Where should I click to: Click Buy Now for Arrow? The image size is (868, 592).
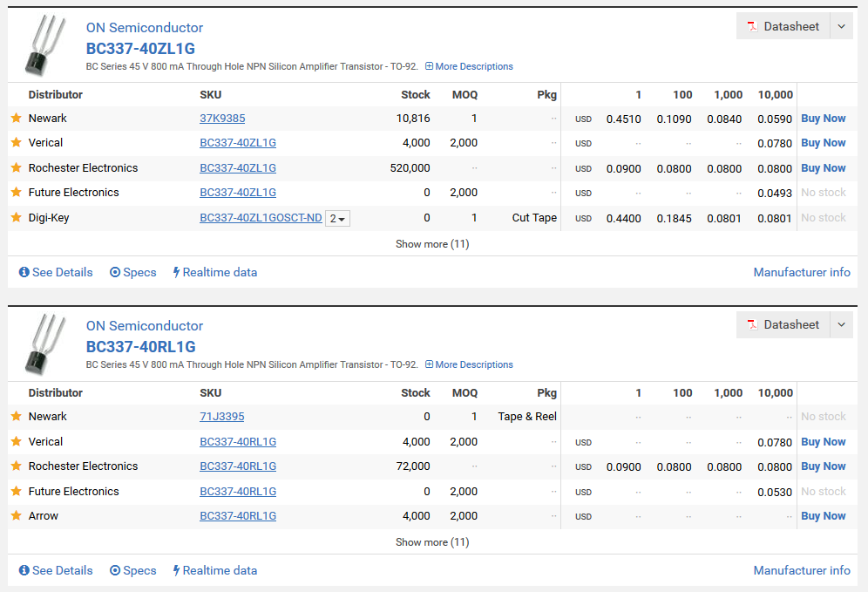pos(824,515)
